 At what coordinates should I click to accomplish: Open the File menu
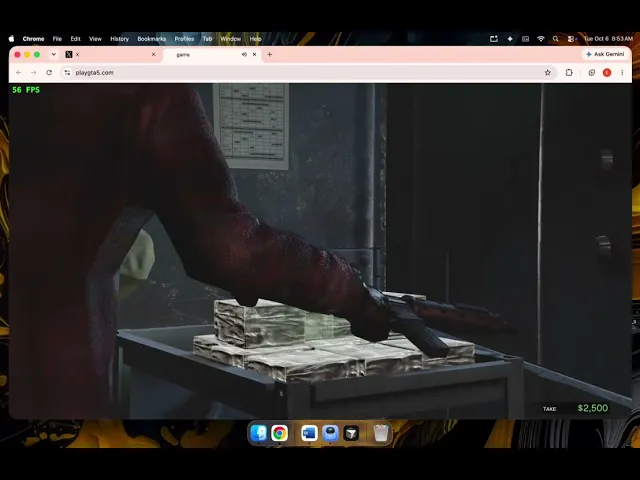(57, 39)
